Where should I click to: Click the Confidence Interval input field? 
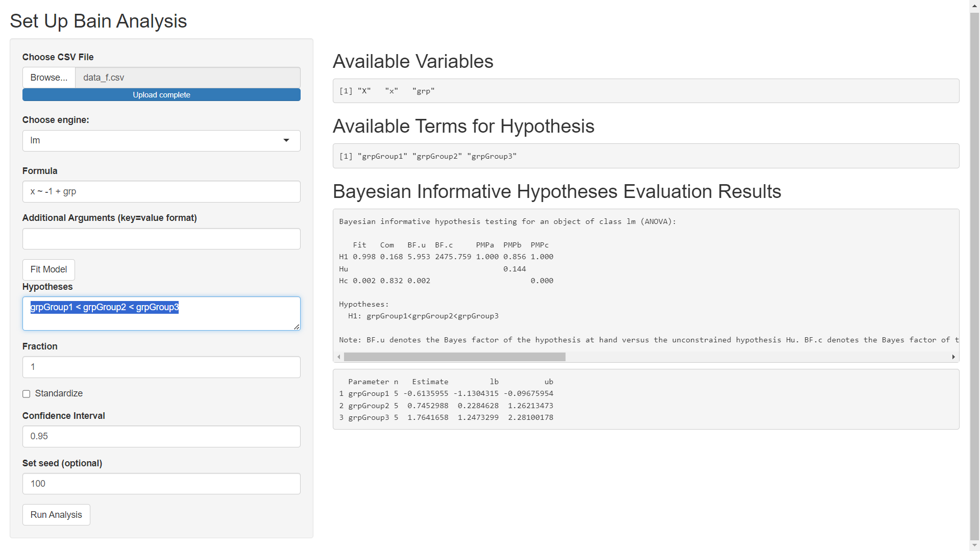[161, 437]
